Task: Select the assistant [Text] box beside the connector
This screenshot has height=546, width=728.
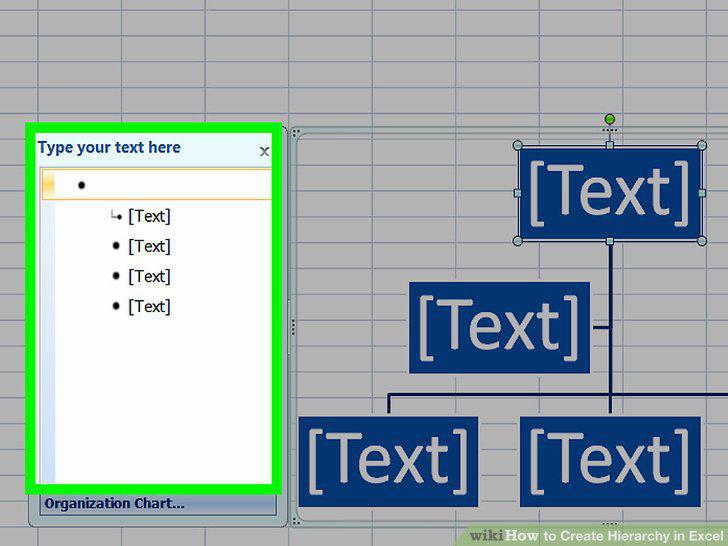Action: click(499, 327)
